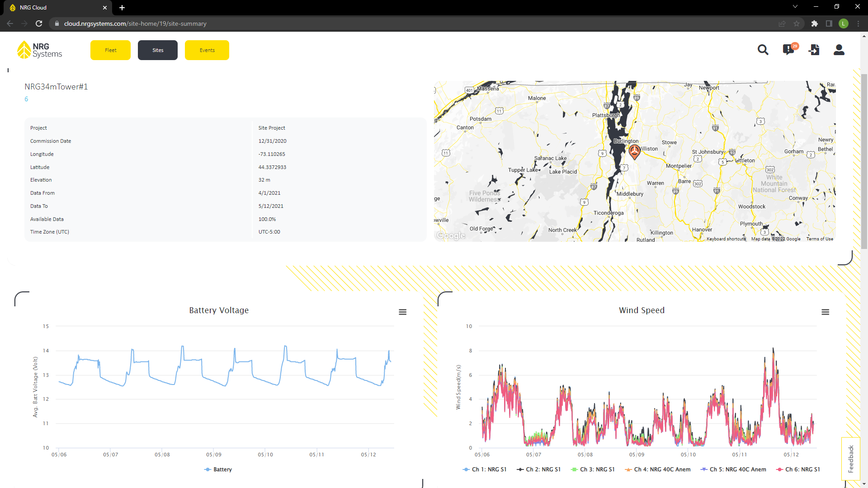The height and width of the screenshot is (488, 868).
Task: Select the latitude value 44.3372933
Action: tap(272, 167)
